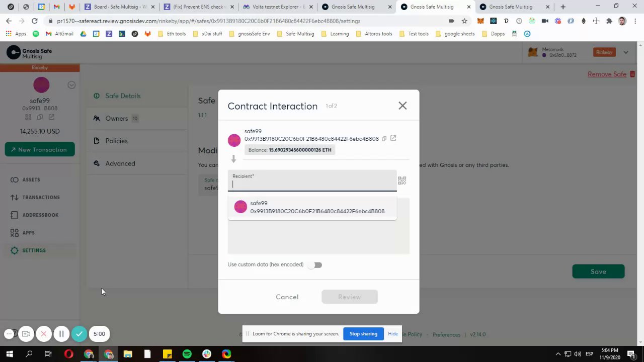Click Remove Safe link
Screen dimensions: 644x362
[x=611, y=74]
